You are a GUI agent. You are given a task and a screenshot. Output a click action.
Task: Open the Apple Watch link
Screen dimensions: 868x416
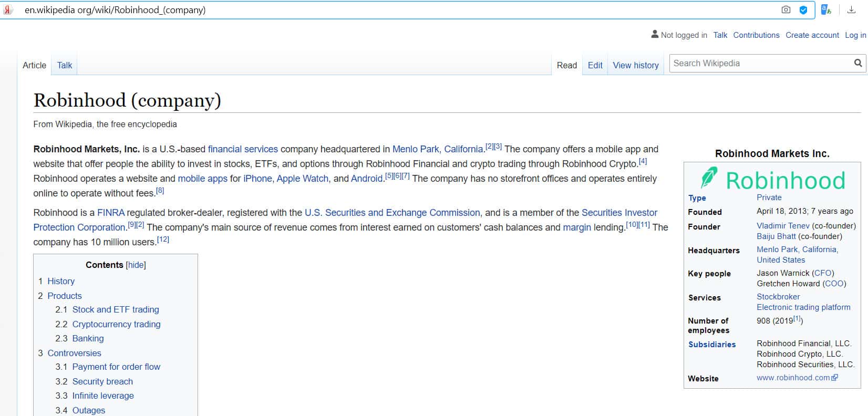(x=303, y=179)
